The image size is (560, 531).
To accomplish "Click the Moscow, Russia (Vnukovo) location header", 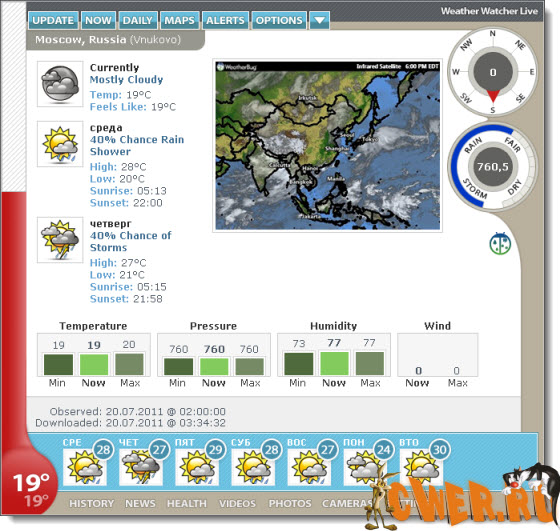I will 108,39.
